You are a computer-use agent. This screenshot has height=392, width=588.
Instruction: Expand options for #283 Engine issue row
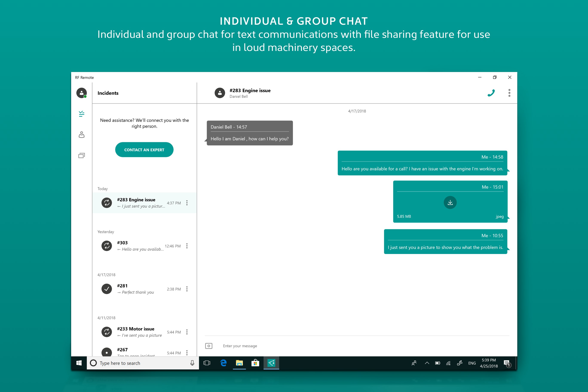tap(187, 203)
